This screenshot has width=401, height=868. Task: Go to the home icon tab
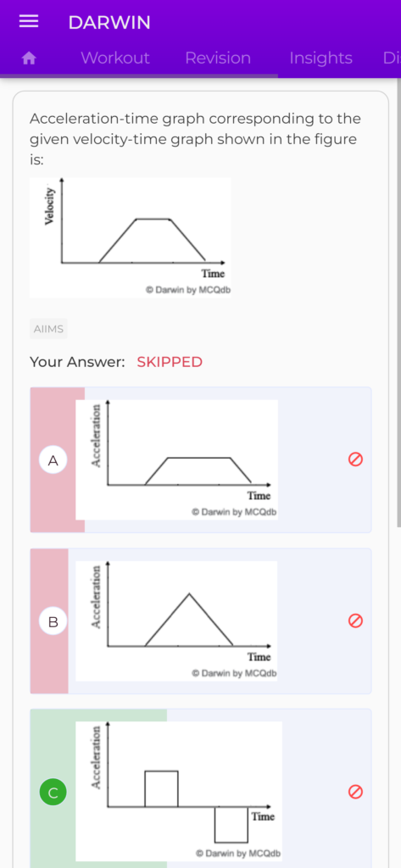coord(29,58)
